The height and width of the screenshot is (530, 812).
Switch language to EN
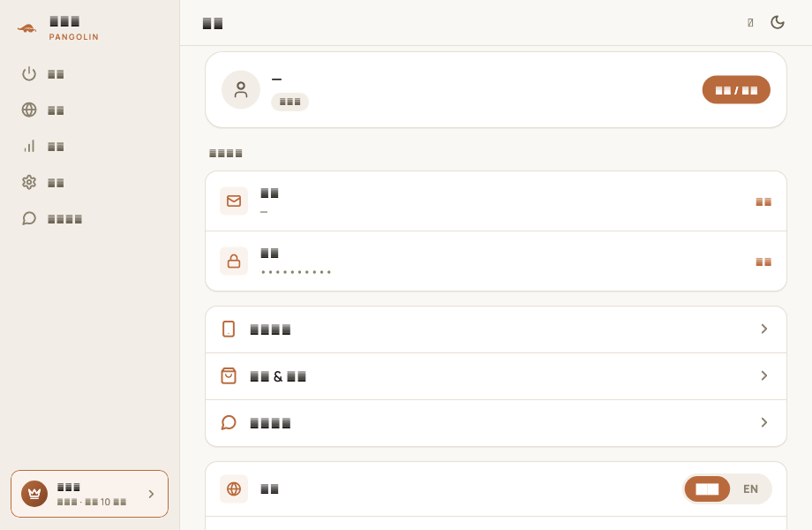(750, 489)
